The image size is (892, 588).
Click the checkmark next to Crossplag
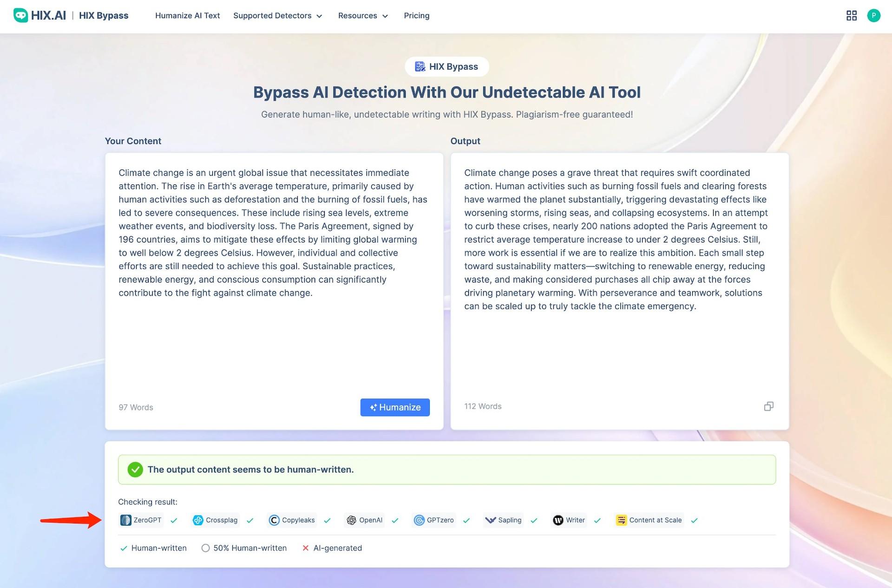point(250,521)
